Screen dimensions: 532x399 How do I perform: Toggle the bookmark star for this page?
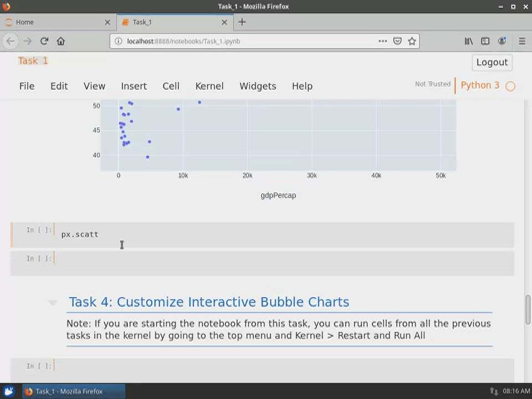pyautogui.click(x=412, y=41)
